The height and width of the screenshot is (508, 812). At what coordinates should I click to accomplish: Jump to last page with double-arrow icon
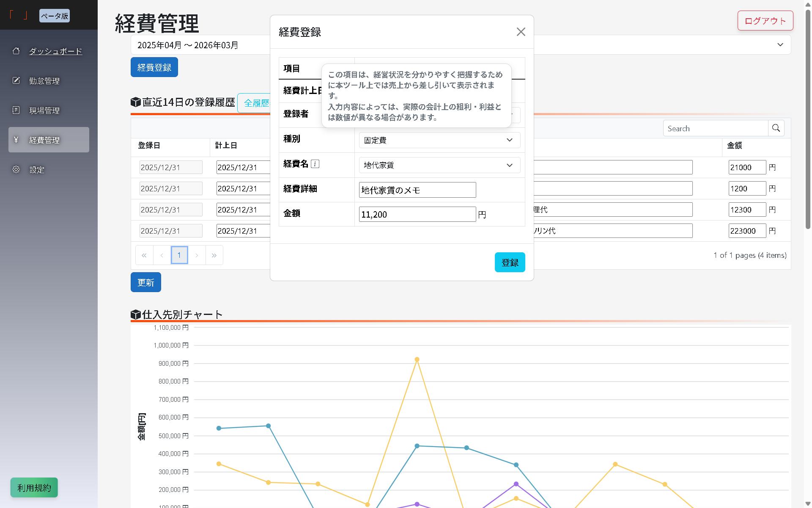[214, 255]
